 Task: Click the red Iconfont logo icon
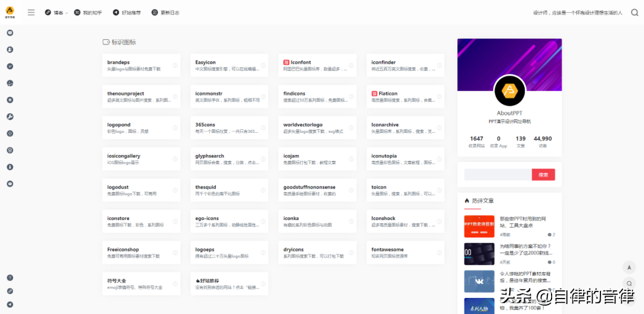coord(286,63)
